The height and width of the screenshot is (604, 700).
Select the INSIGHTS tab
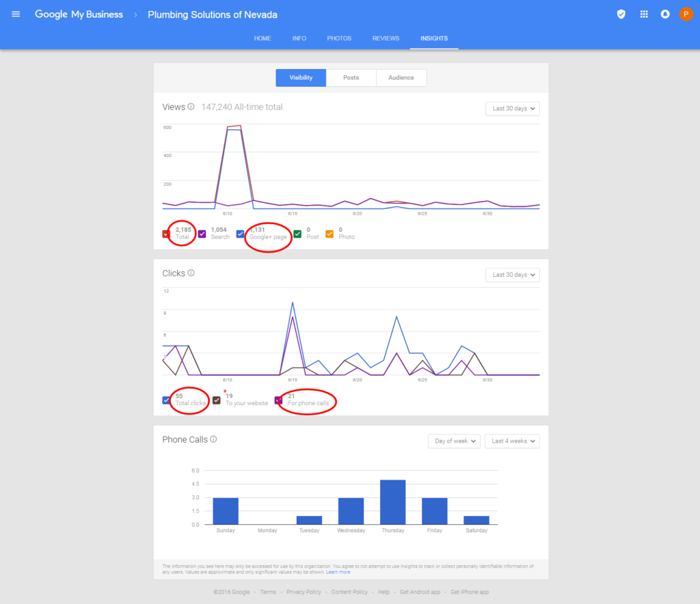(x=434, y=38)
